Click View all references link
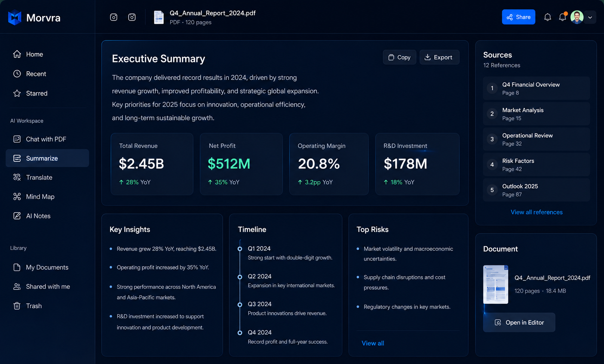The height and width of the screenshot is (364, 604). tap(536, 212)
